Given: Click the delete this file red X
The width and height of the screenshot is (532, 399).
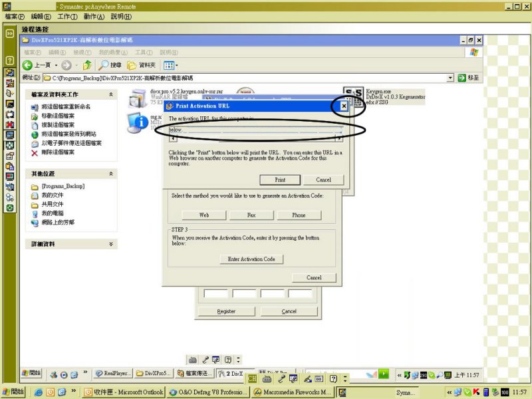Looking at the screenshot, I should click(x=35, y=152).
